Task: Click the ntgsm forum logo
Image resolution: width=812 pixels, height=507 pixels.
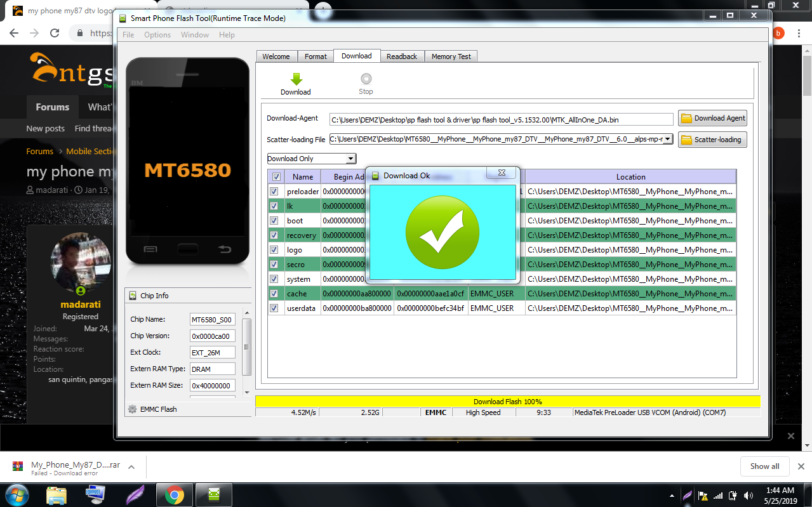Action: click(72, 69)
